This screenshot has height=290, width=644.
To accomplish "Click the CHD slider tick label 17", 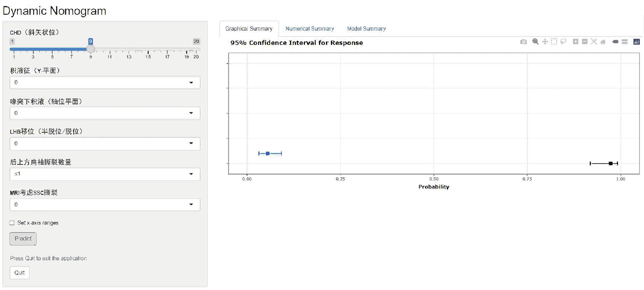I will (167, 57).
